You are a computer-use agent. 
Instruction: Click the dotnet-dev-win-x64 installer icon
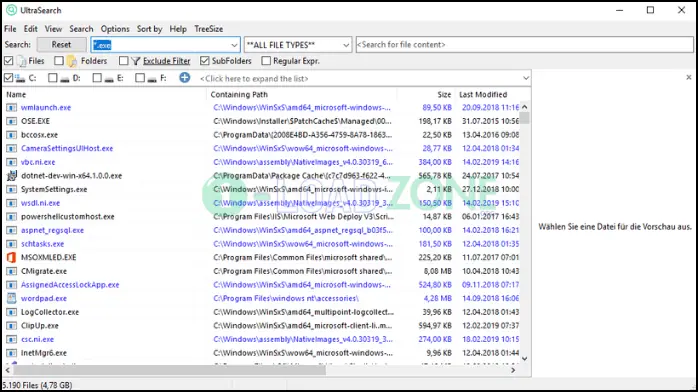point(12,176)
